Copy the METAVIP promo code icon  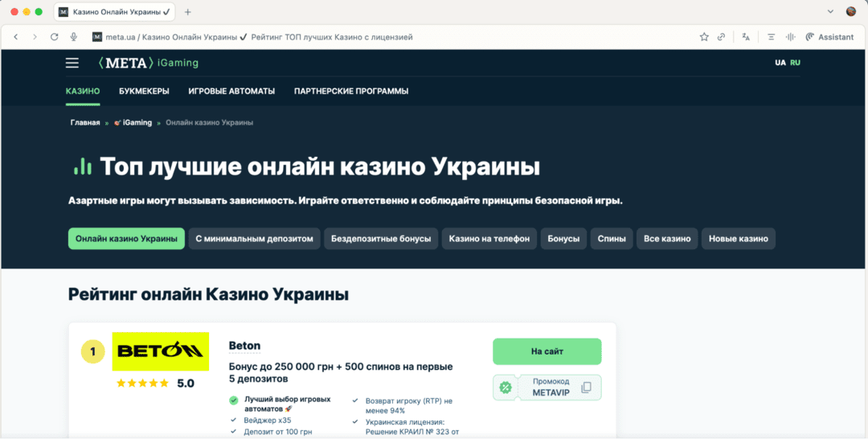click(586, 388)
